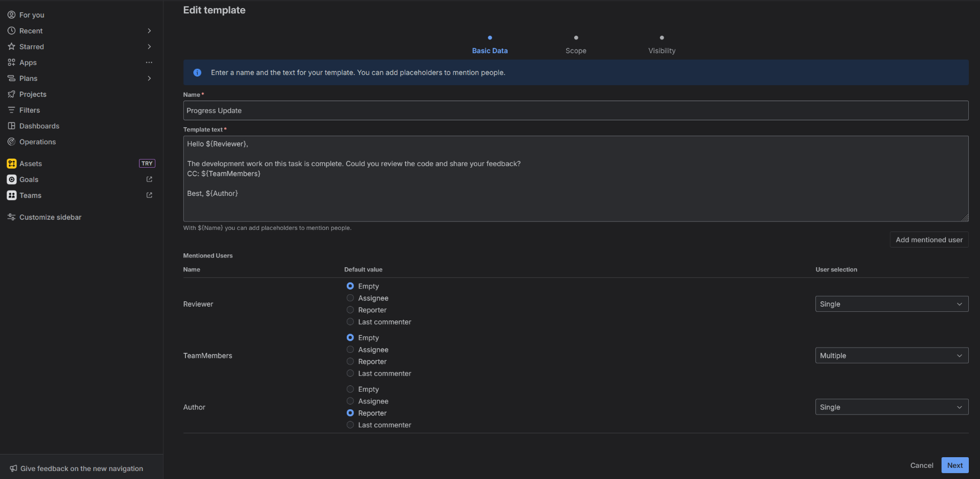
Task: Select the Starred sidebar icon
Action: tap(11, 46)
